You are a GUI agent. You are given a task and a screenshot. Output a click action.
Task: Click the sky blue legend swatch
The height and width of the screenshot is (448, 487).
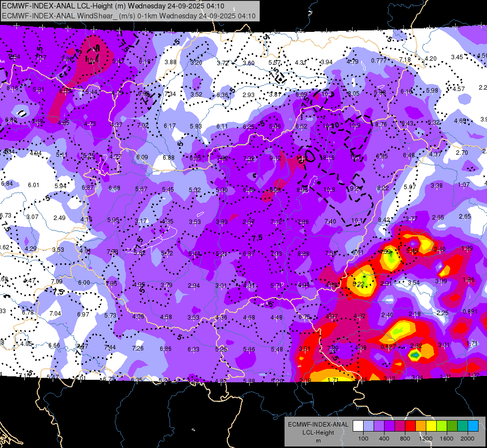pos(473,426)
